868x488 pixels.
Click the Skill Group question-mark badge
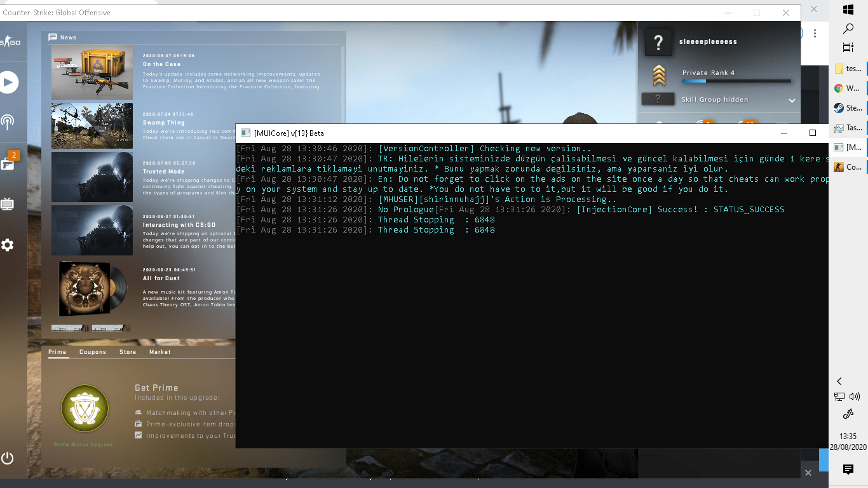click(x=658, y=99)
